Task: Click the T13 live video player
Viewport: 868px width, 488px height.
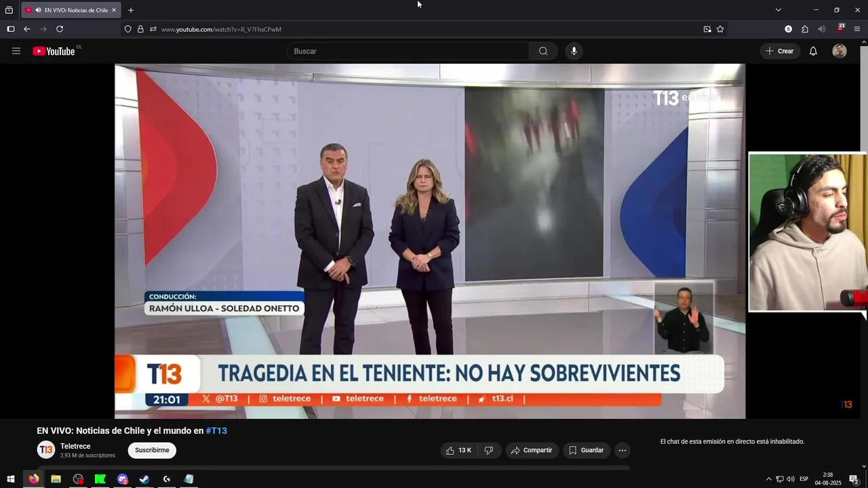Action: tap(430, 241)
